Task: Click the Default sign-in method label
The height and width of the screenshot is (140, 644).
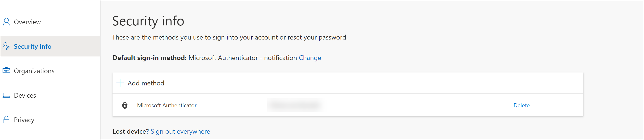Action: click(x=150, y=58)
